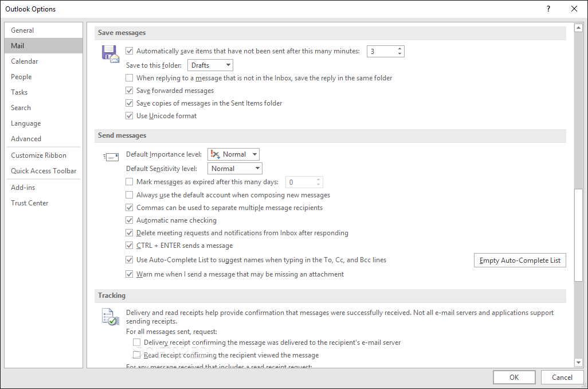Image resolution: width=588 pixels, height=389 pixels.
Task: Toggle Commas can separate recipients checkbox
Action: 130,208
